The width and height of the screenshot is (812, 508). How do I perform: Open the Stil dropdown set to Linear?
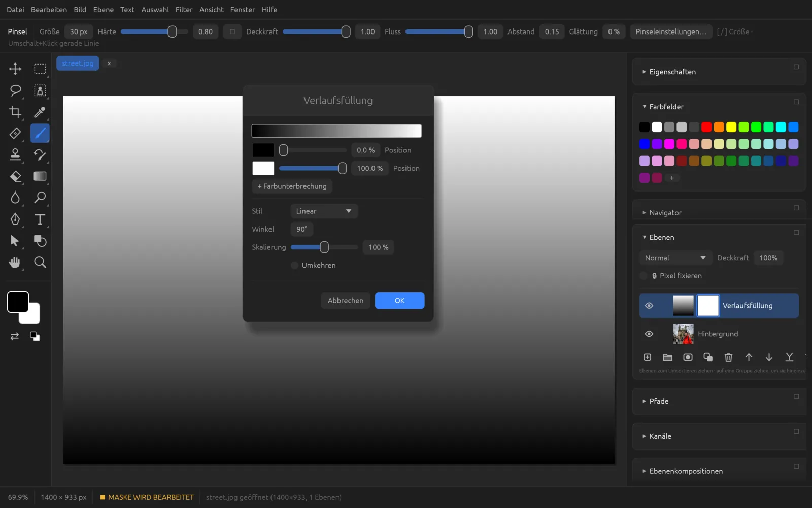click(324, 211)
